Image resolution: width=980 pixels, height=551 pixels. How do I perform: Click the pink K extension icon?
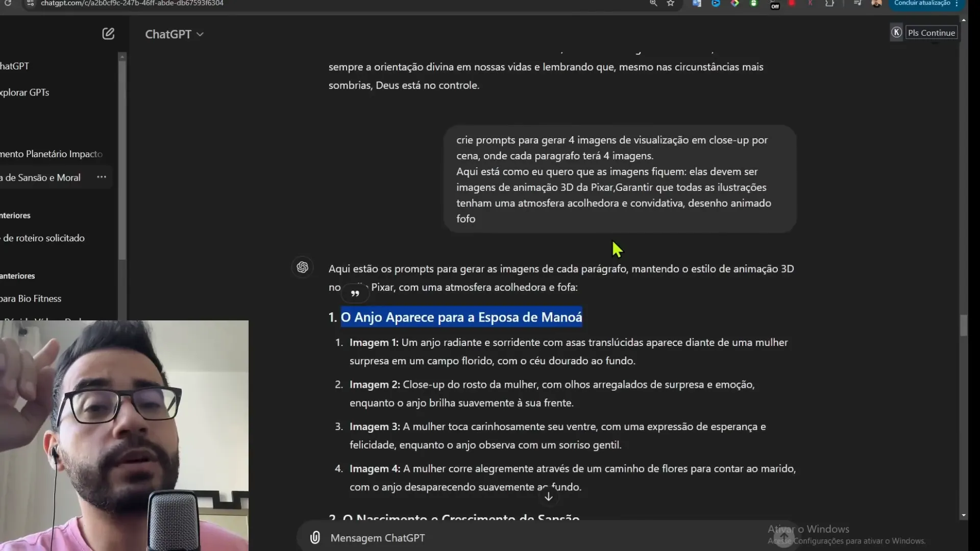click(x=810, y=4)
